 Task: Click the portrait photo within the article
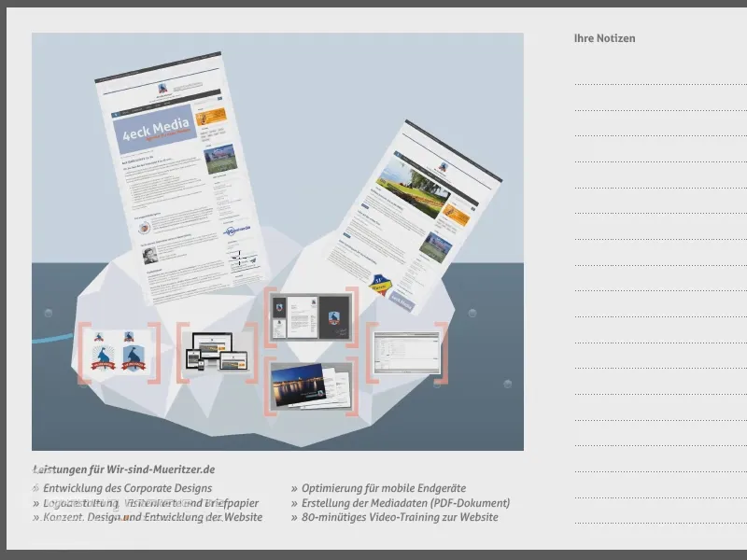(148, 254)
